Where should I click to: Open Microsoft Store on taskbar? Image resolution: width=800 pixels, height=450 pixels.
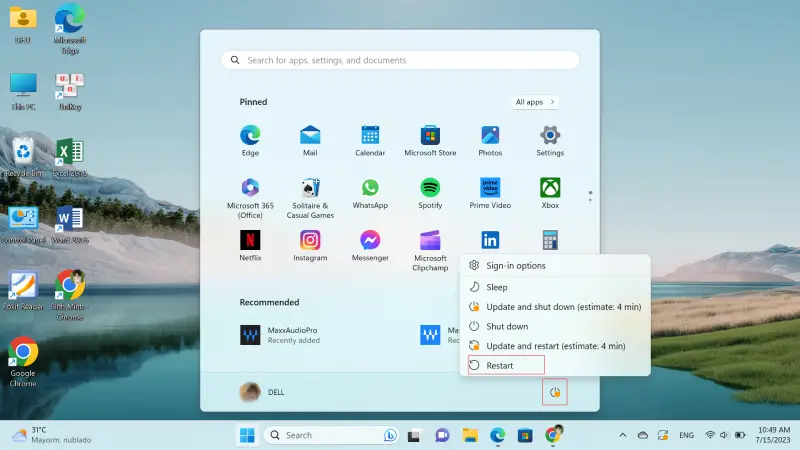click(x=525, y=436)
